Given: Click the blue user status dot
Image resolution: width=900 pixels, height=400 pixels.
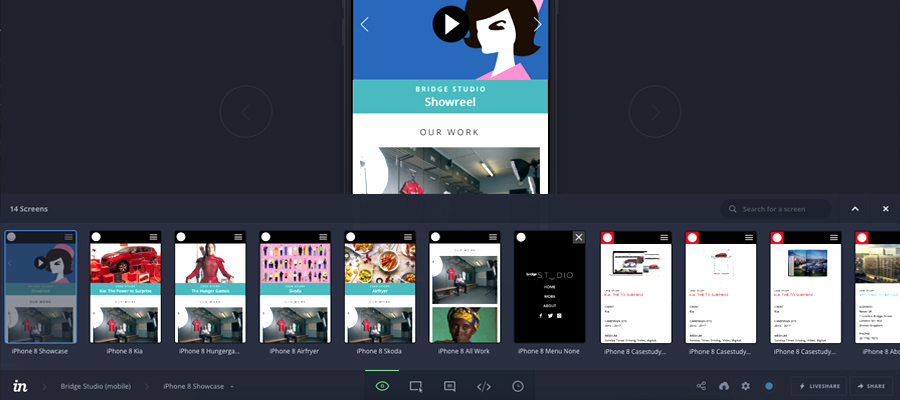Looking at the screenshot, I should pos(769,386).
